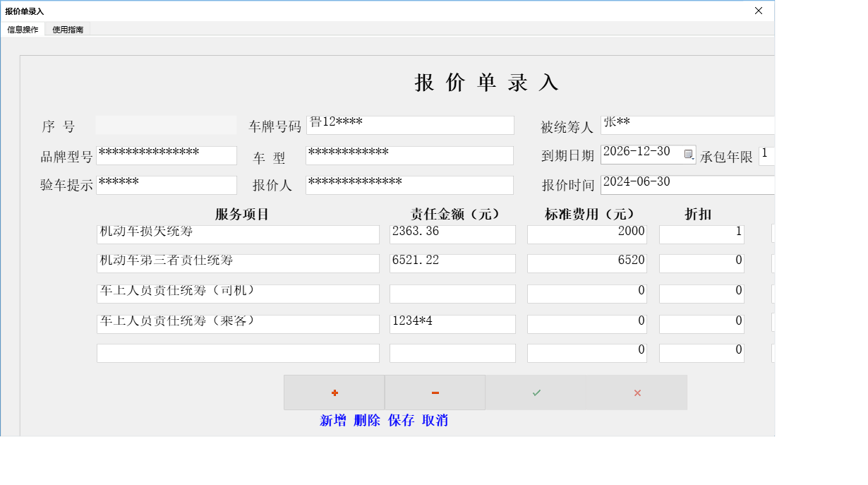Click the minus icon to remove a row
This screenshot has height=485, width=868.
[435, 392]
